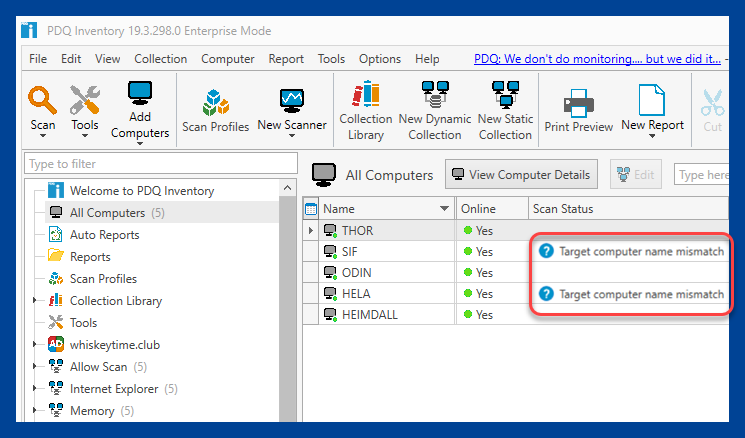The image size is (745, 438).
Task: Select the Memory collection
Action: coord(102,410)
